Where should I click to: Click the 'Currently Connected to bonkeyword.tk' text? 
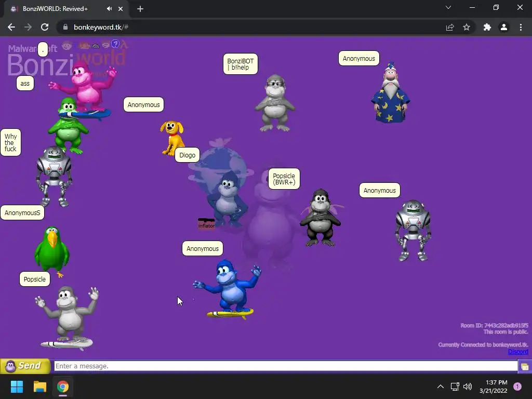[x=483, y=345]
